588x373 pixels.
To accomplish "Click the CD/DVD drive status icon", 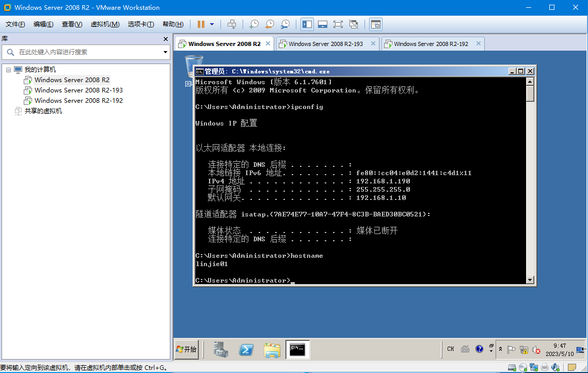I will point(523,367).
